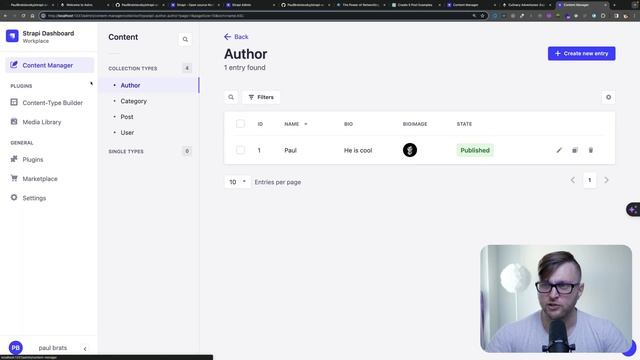Click the 'He is cool' bio cell
The height and width of the screenshot is (360, 640).
[x=358, y=150]
